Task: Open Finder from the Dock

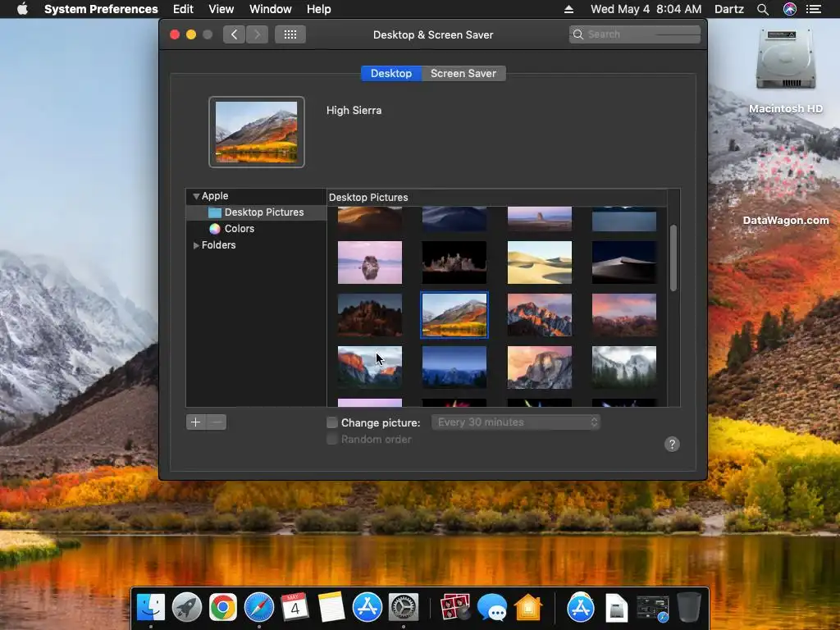Action: pyautogui.click(x=151, y=607)
